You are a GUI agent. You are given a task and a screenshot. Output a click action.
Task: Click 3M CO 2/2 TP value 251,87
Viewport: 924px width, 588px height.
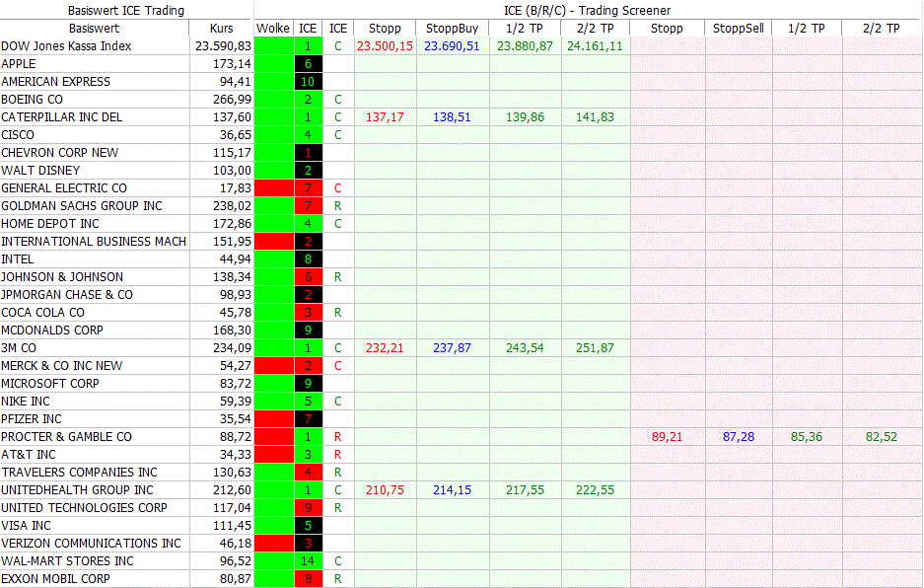click(595, 348)
